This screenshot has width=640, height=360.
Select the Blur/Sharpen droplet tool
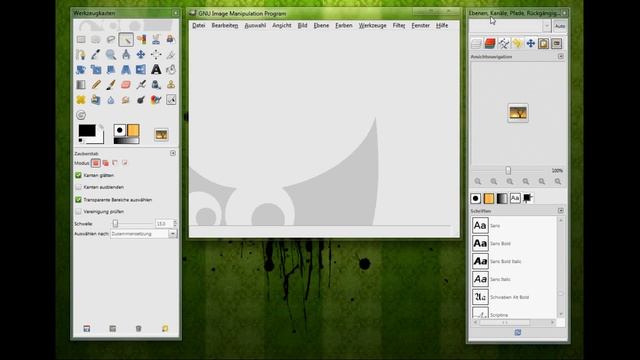click(x=111, y=100)
